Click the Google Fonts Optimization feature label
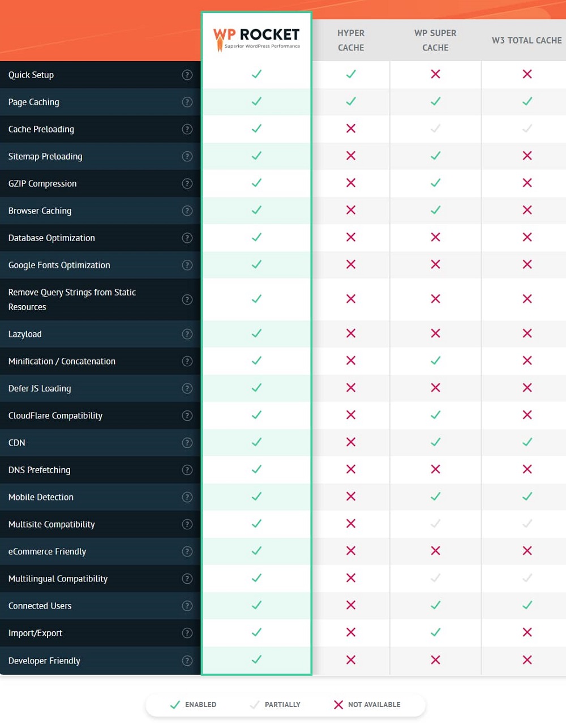The height and width of the screenshot is (728, 566). coord(59,265)
